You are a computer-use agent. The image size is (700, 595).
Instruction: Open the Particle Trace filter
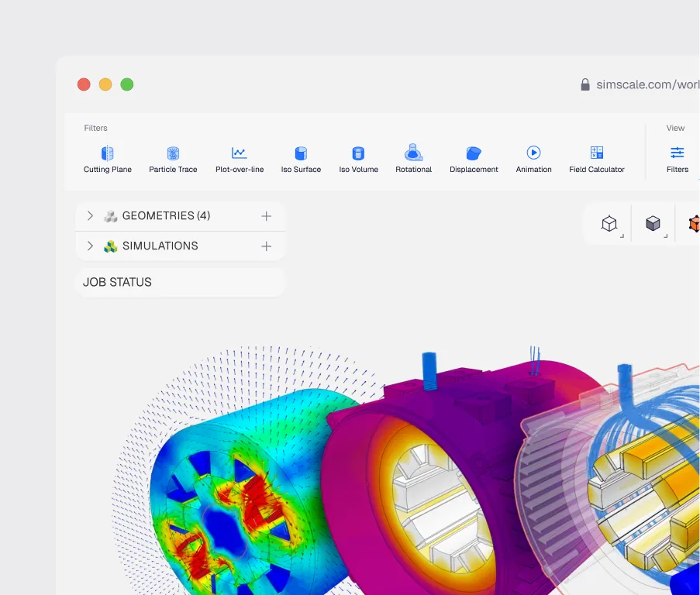point(173,160)
